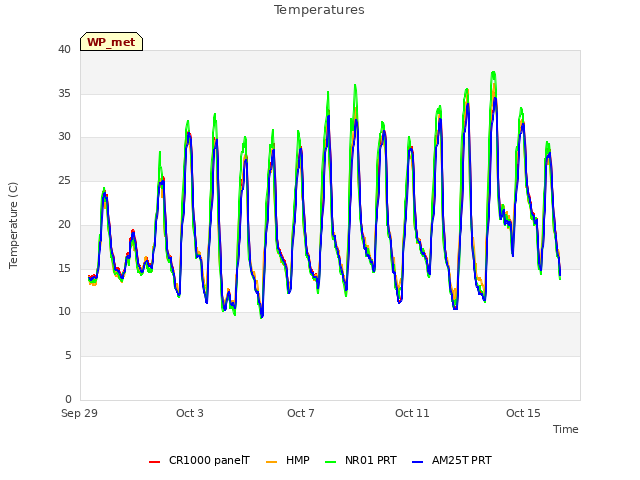The width and height of the screenshot is (640, 480).
Task: Click the Oct 11 axis tick label
Action: pyautogui.click(x=412, y=413)
